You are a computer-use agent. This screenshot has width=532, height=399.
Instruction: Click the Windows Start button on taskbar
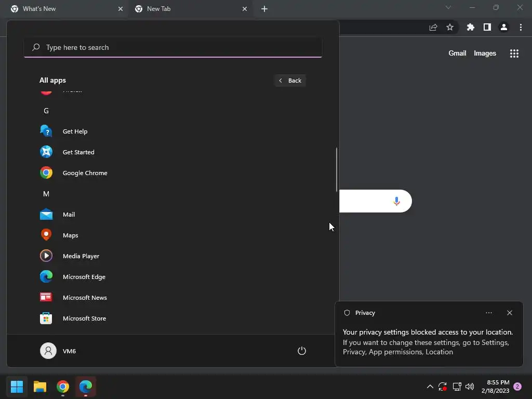(x=17, y=387)
